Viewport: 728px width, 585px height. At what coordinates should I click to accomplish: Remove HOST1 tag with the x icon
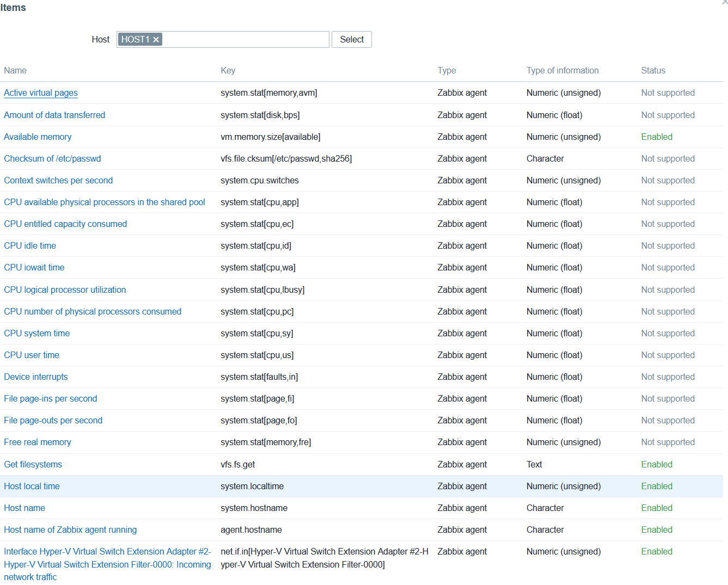156,40
